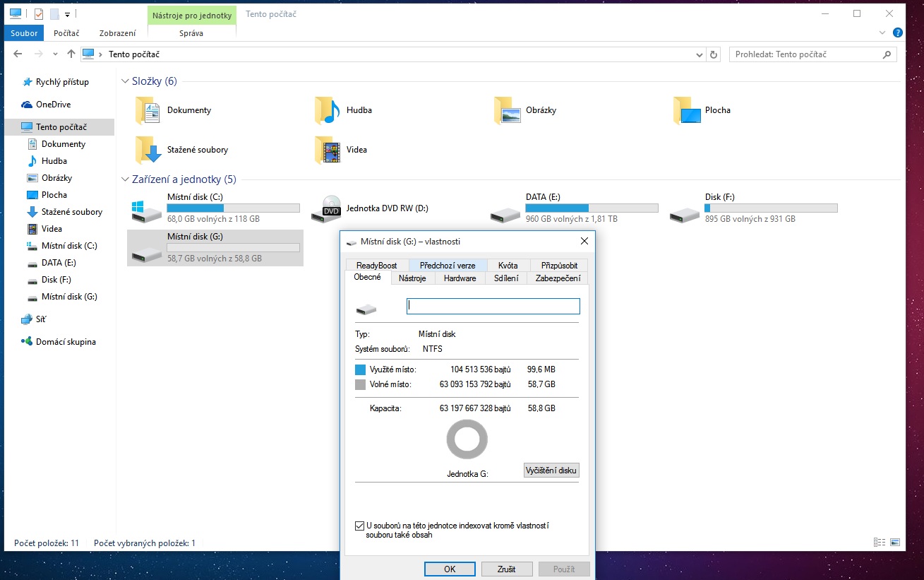Close the drive G properties dialog
The height and width of the screenshot is (580, 924).
click(x=584, y=242)
